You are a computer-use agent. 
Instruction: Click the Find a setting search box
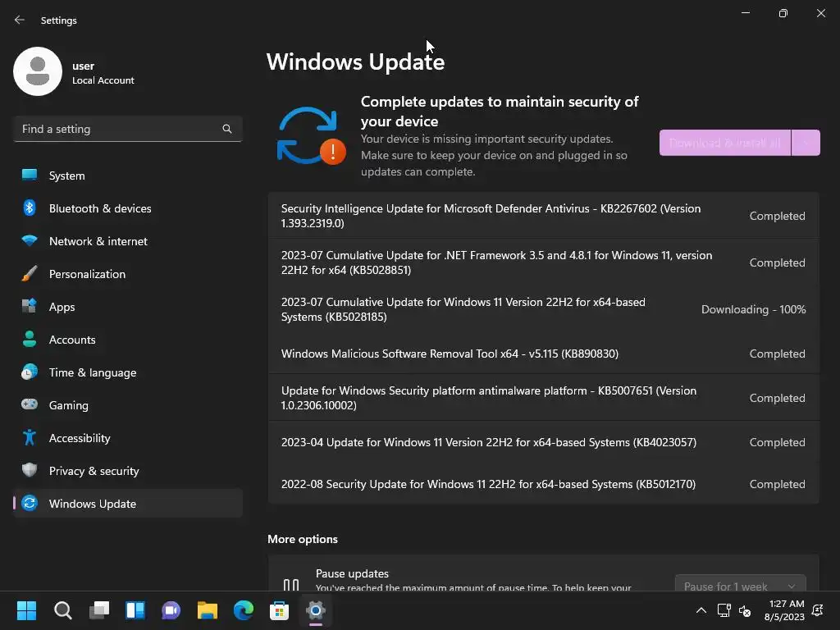[x=127, y=129]
